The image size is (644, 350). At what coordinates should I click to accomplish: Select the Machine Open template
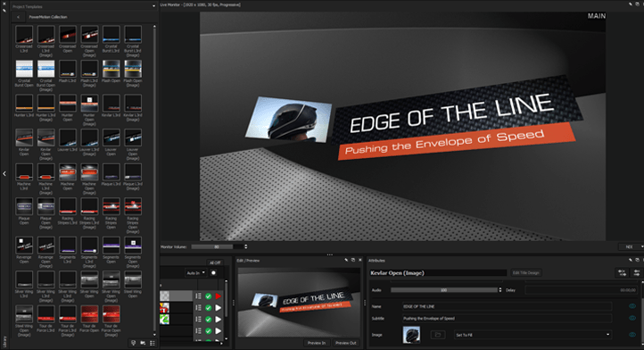(68, 177)
